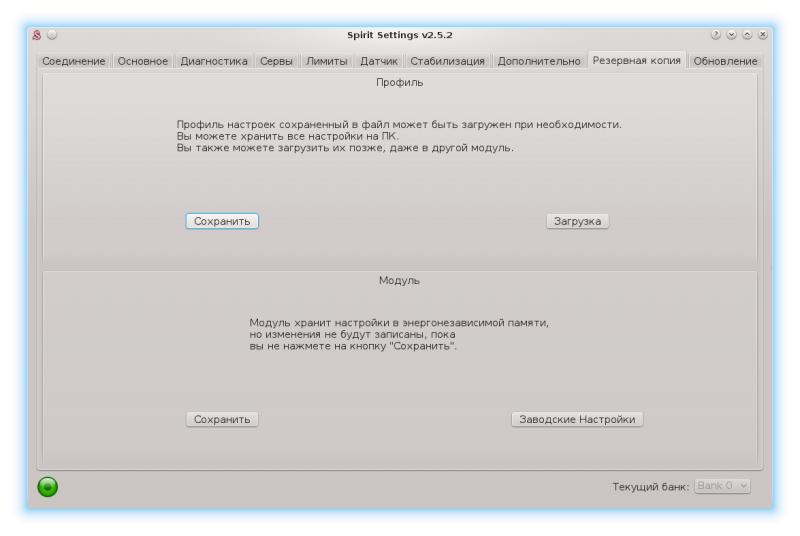The image size is (800, 536).
Task: Open the Датчик tab
Action: tap(379, 61)
